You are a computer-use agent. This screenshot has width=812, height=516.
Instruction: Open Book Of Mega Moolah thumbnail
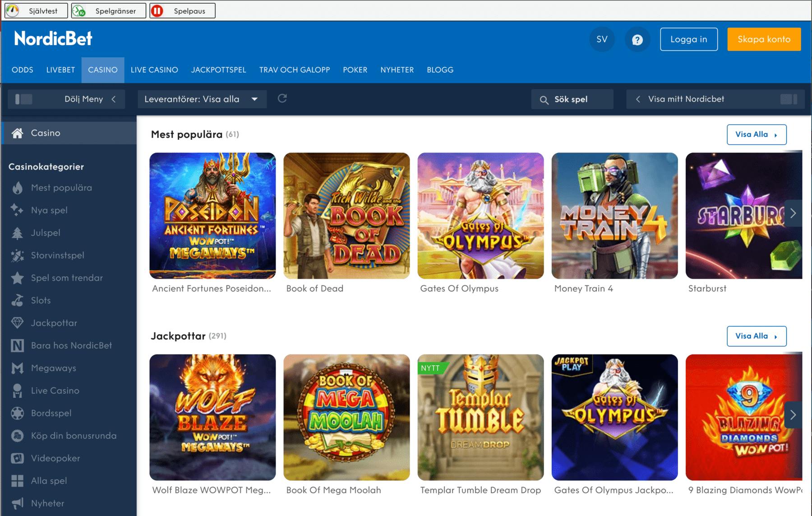click(x=346, y=417)
